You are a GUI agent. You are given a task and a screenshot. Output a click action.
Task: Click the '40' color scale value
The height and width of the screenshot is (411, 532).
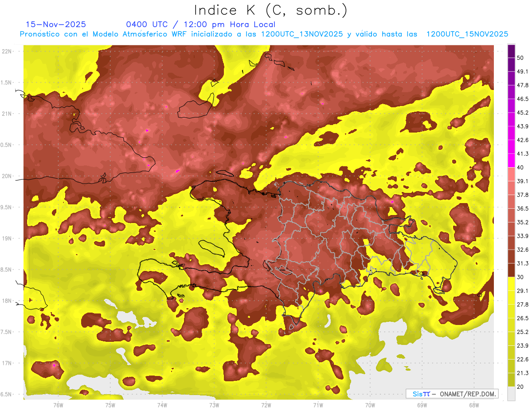pos(521,168)
